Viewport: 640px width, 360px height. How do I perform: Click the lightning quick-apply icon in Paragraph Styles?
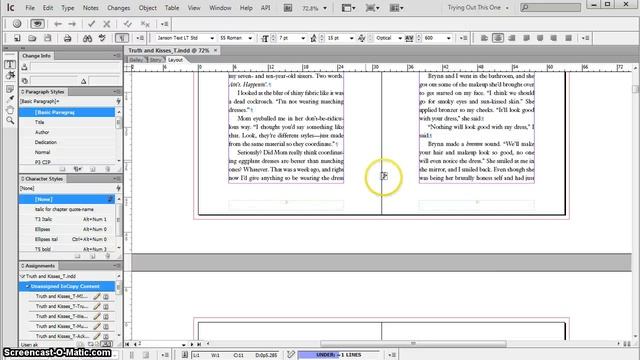(118, 101)
